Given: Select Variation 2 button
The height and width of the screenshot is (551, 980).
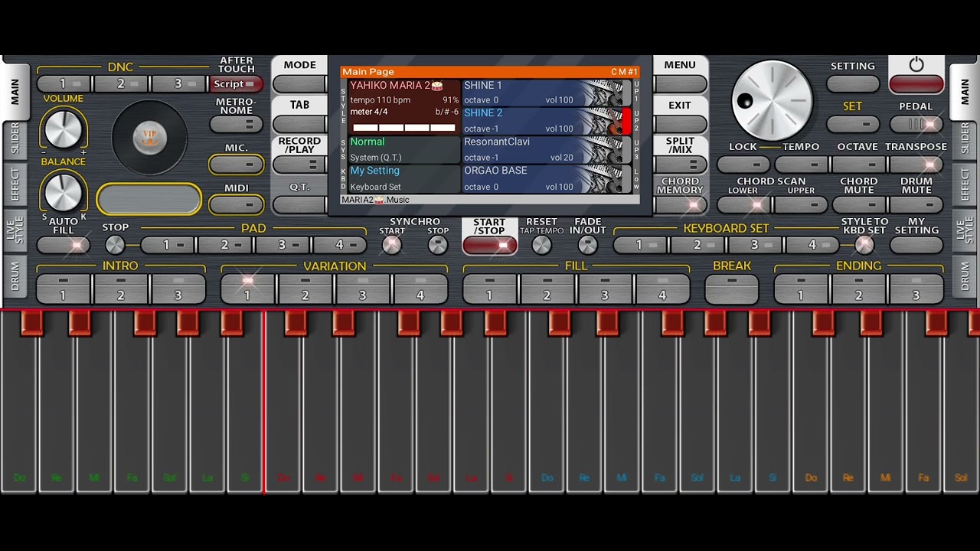Looking at the screenshot, I should click(305, 289).
